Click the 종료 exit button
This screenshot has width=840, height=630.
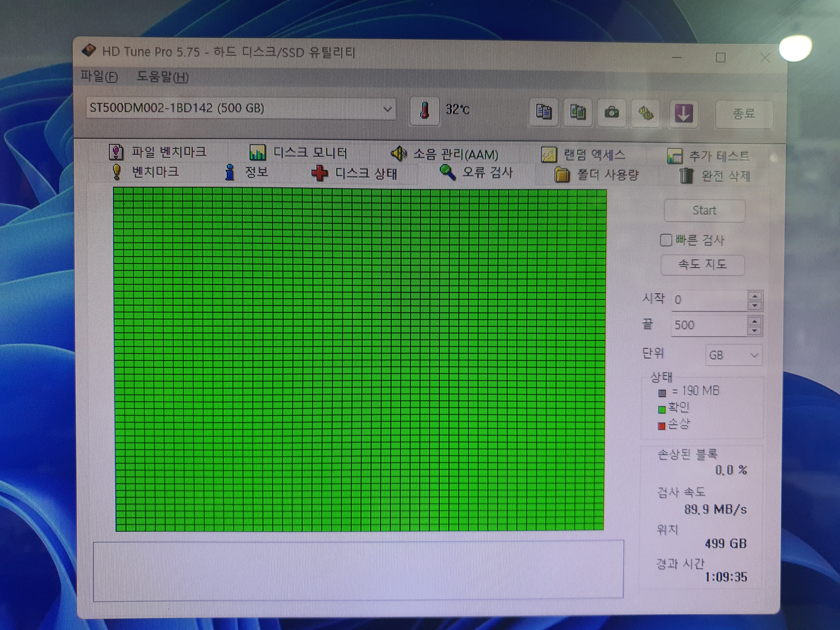[744, 114]
